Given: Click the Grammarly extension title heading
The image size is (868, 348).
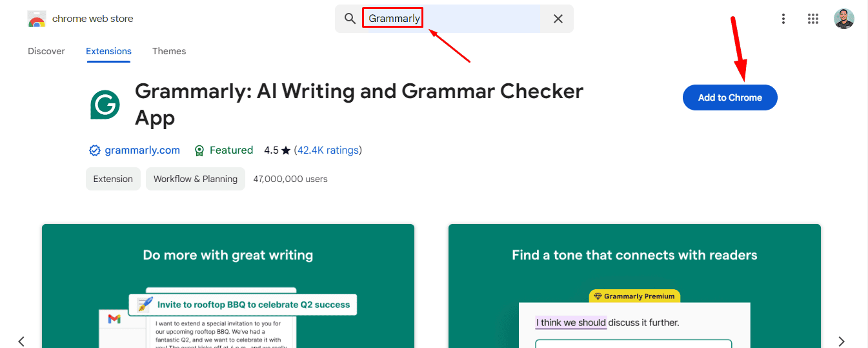Looking at the screenshot, I should (359, 105).
